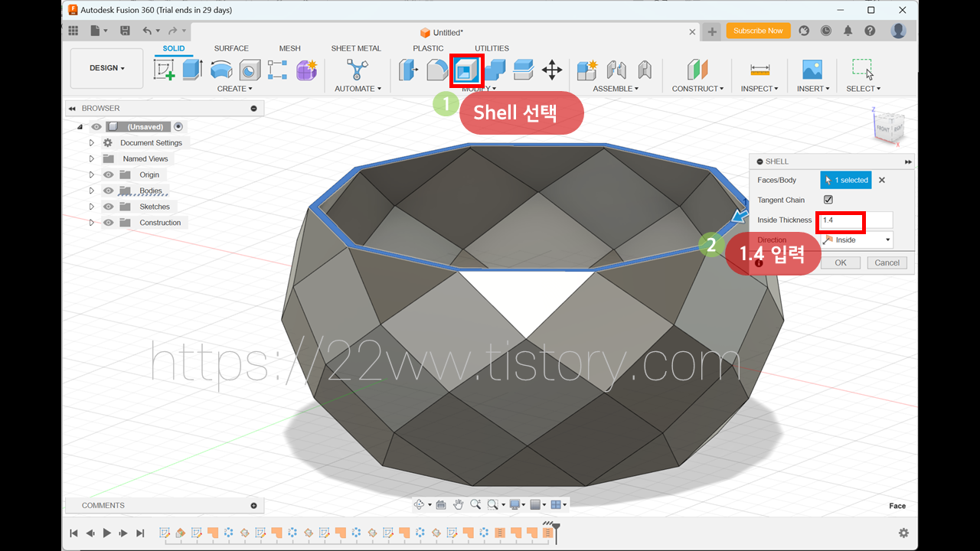Viewport: 980px width, 551px height.
Task: Toggle visibility of Origin folder
Action: point(108,174)
